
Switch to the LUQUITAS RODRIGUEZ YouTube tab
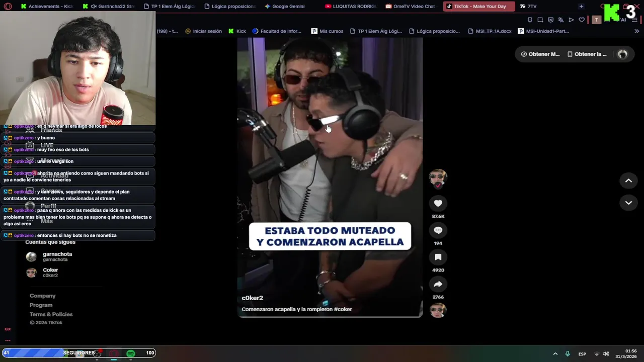tap(351, 7)
